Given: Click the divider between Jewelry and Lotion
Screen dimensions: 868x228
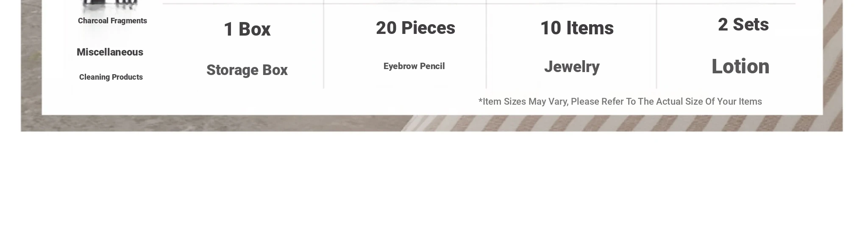Looking at the screenshot, I should coord(657,44).
